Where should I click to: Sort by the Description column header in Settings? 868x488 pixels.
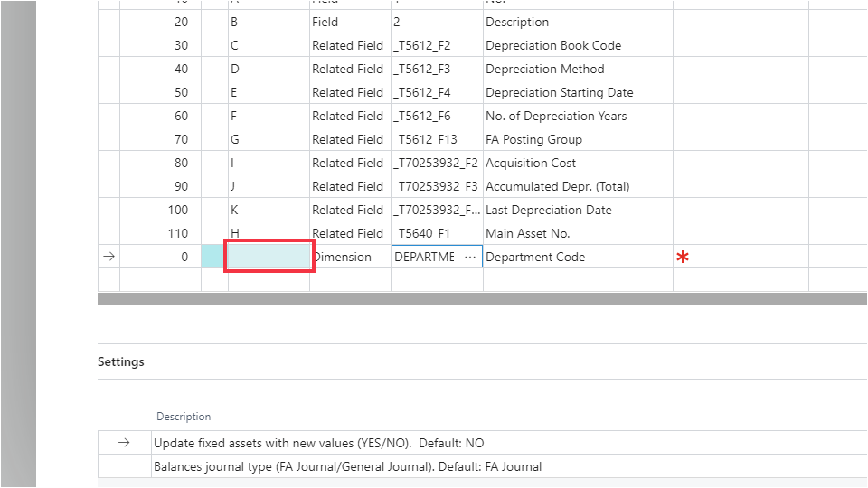[184, 417]
